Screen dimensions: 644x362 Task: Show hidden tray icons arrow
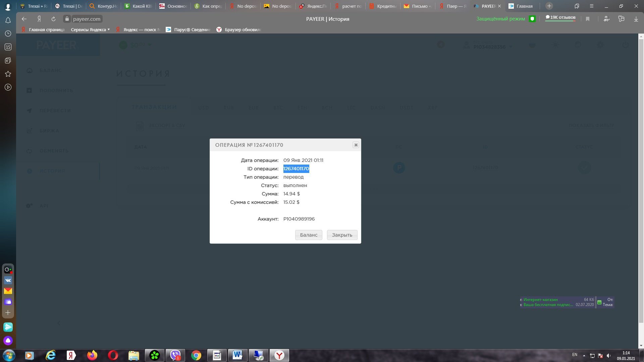[584, 356]
